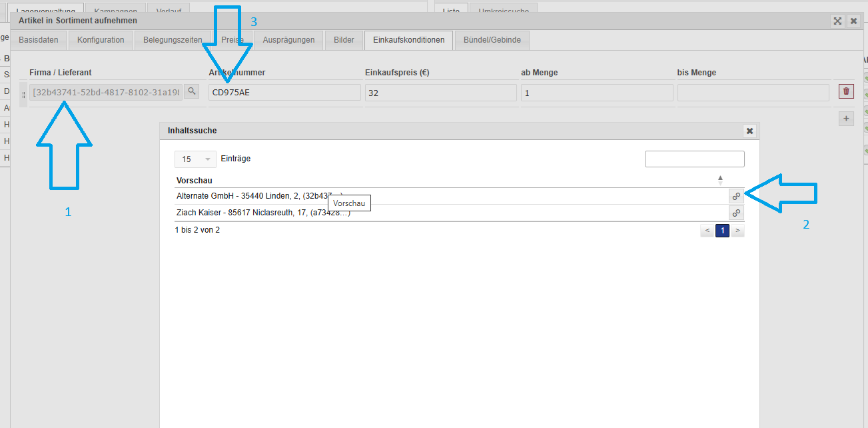Click the bis Menge input field
The height and width of the screenshot is (428, 868).
click(x=753, y=93)
